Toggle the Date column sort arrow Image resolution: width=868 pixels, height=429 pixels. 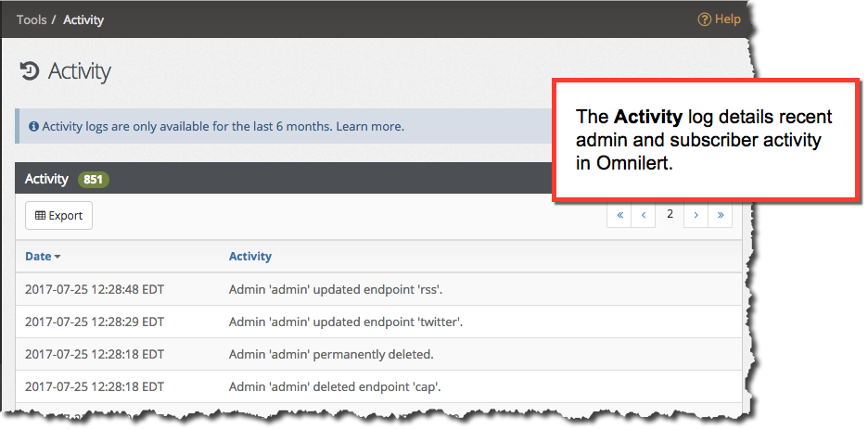[x=57, y=257]
